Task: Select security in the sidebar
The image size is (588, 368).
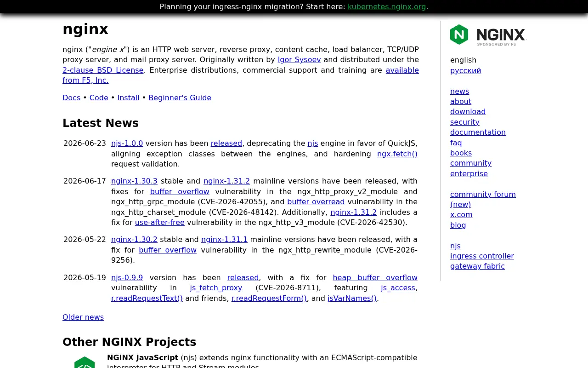Action: [465, 122]
